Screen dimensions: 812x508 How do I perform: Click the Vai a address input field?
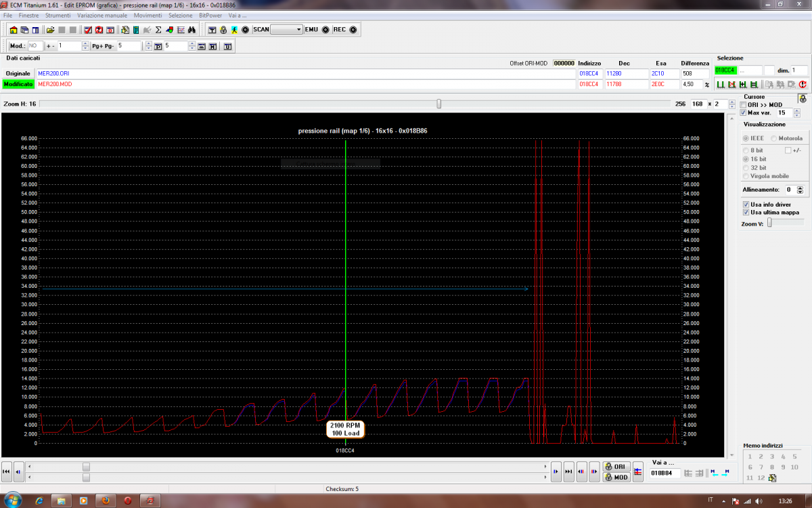[x=664, y=472]
